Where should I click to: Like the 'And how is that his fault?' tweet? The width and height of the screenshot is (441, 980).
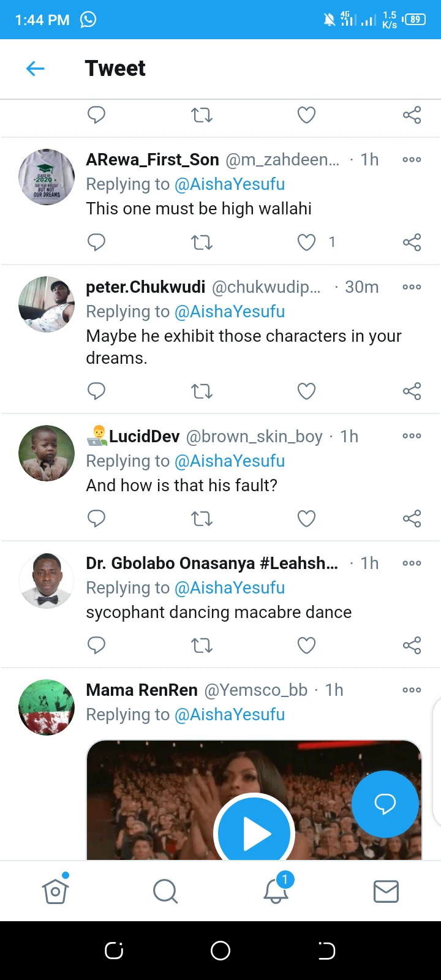coord(306,518)
